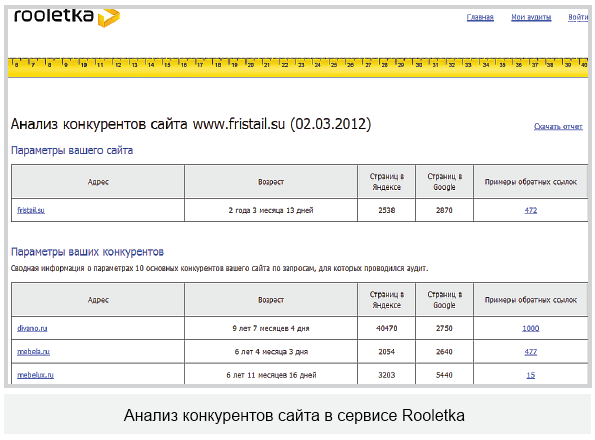Click the rooletka logo

pyautogui.click(x=67, y=17)
